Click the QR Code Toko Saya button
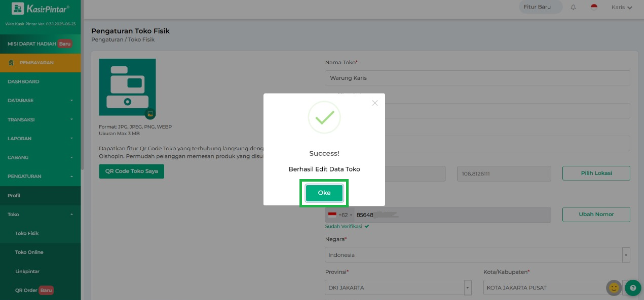The height and width of the screenshot is (300, 644). coord(131,172)
